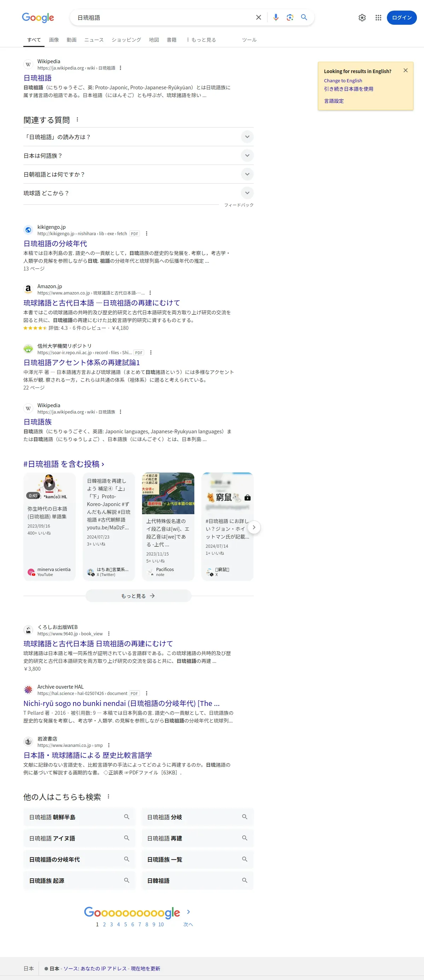Open the three-dot menu beside 関連する質問
The image size is (424, 980).
point(77,119)
